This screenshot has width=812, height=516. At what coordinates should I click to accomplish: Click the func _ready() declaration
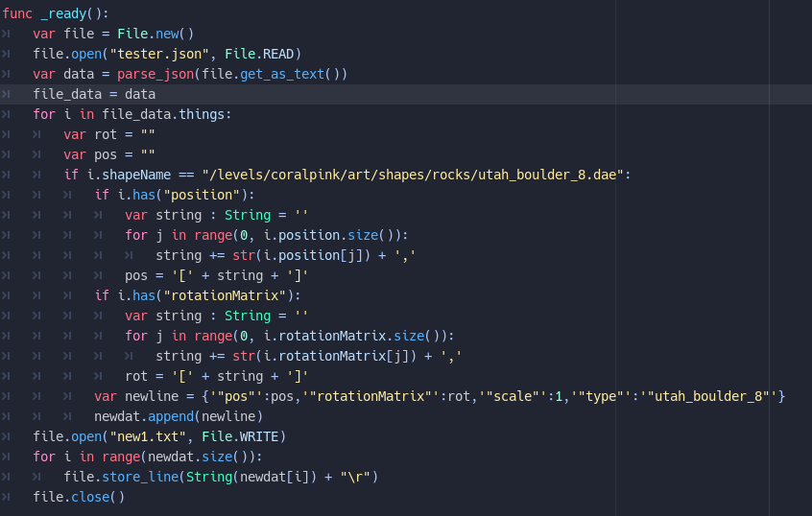(x=56, y=13)
